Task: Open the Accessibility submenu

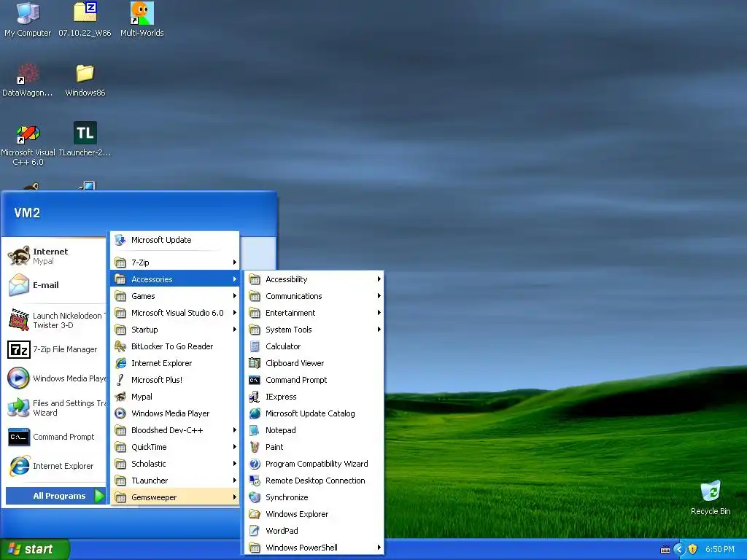Action: point(314,279)
